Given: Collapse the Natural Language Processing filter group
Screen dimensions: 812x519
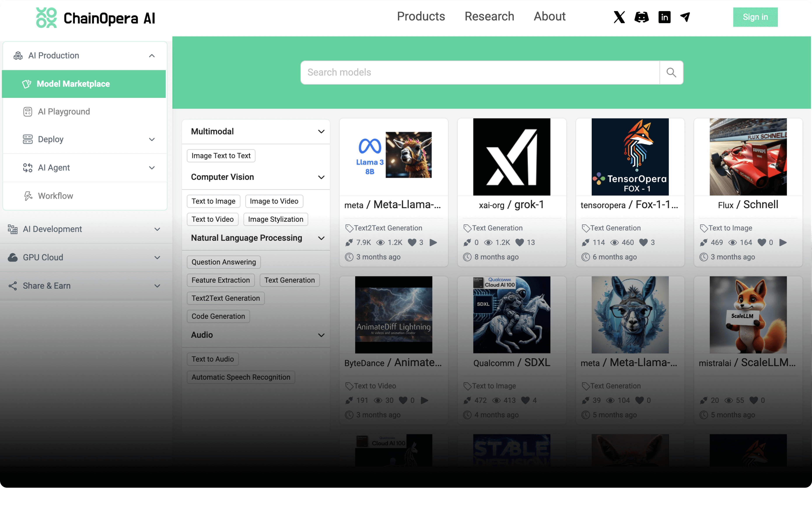Looking at the screenshot, I should 321,238.
